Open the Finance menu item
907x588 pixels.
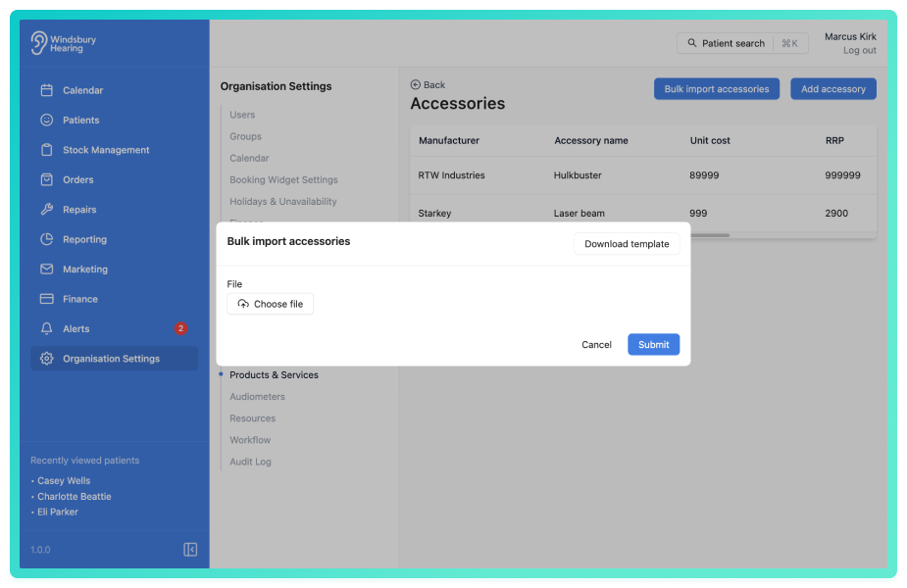[114, 299]
